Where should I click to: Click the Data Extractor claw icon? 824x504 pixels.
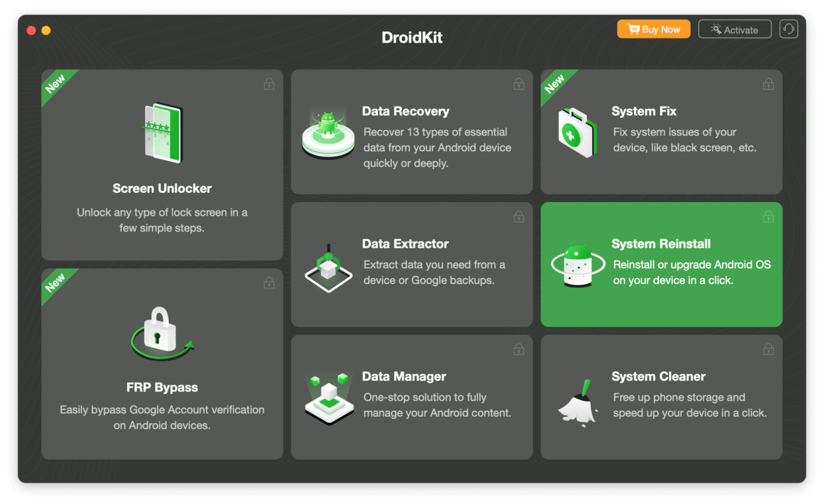(x=328, y=267)
